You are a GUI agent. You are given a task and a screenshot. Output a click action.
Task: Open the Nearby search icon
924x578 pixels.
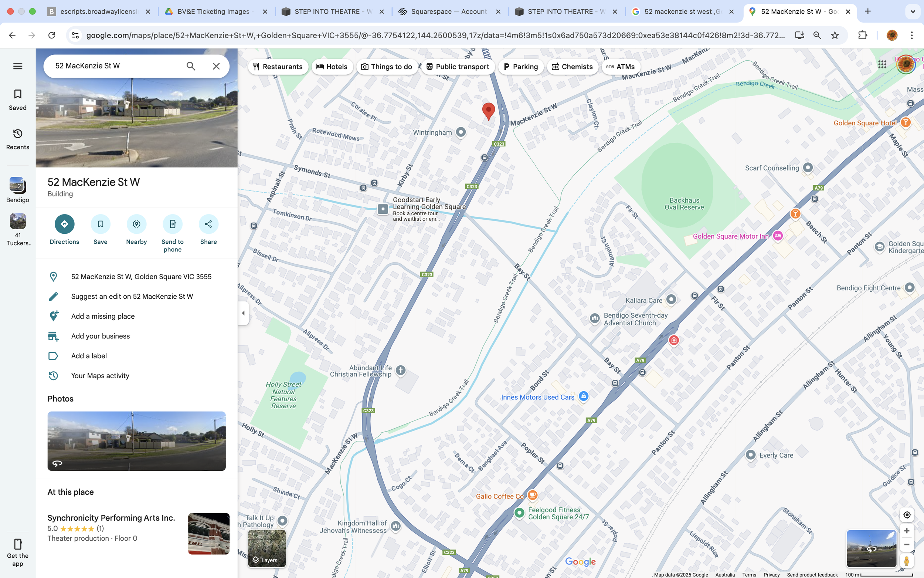click(x=136, y=224)
